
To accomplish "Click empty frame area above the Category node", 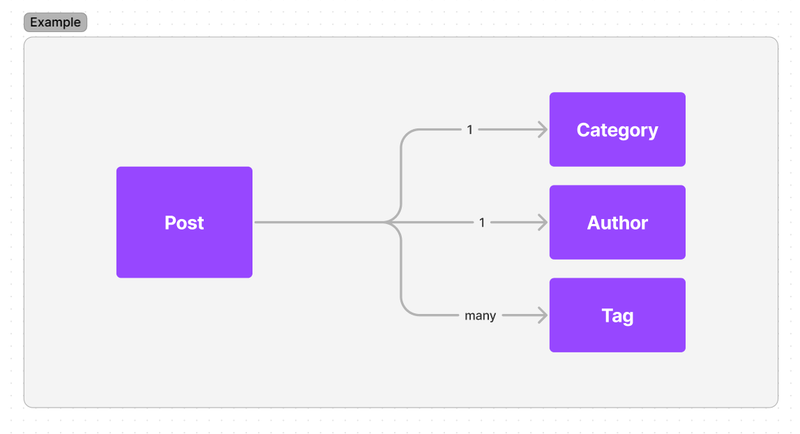I will point(617,65).
